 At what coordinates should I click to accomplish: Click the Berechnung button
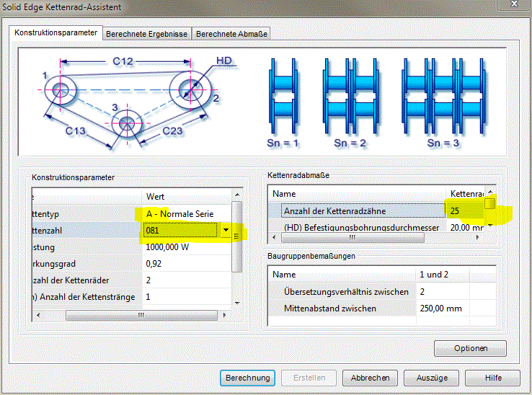pyautogui.click(x=248, y=378)
